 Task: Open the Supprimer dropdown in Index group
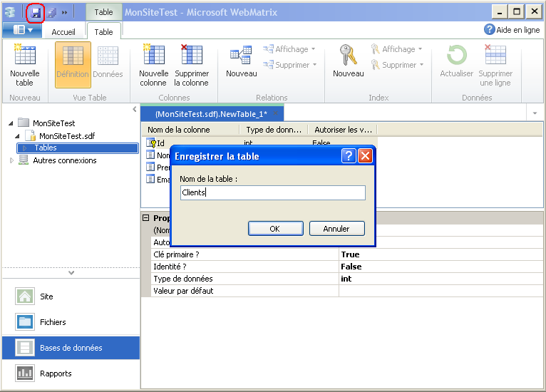[x=398, y=65]
